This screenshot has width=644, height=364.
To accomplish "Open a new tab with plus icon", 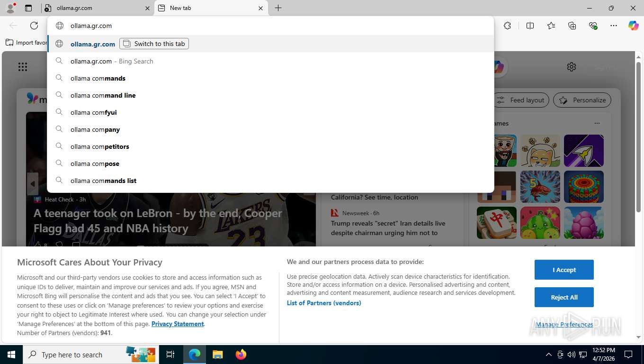I will point(278,8).
